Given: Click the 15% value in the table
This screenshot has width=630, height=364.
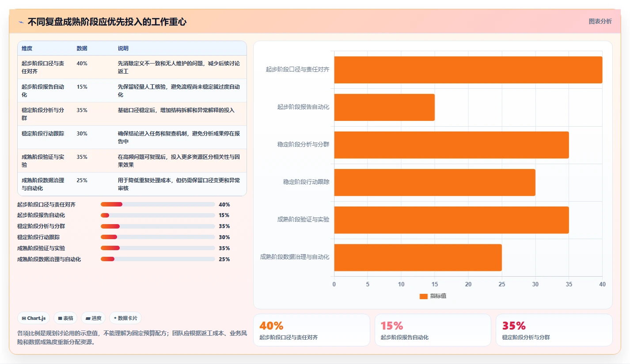Looking at the screenshot, I should [x=82, y=86].
